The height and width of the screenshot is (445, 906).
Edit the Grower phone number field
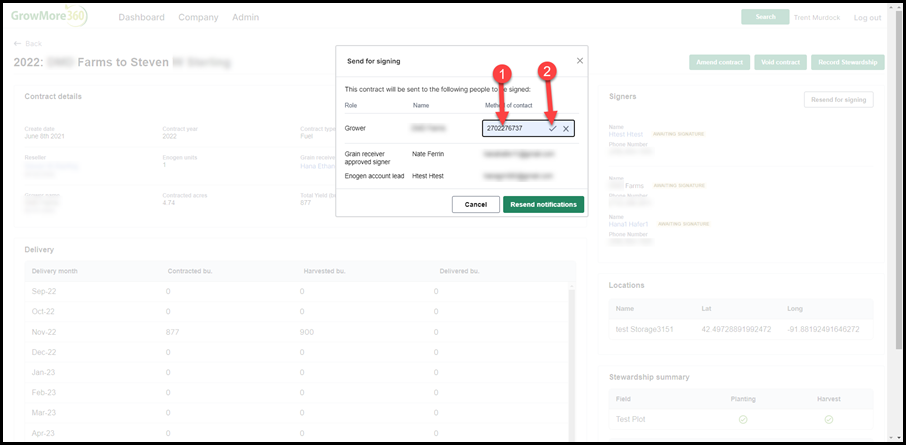point(514,129)
